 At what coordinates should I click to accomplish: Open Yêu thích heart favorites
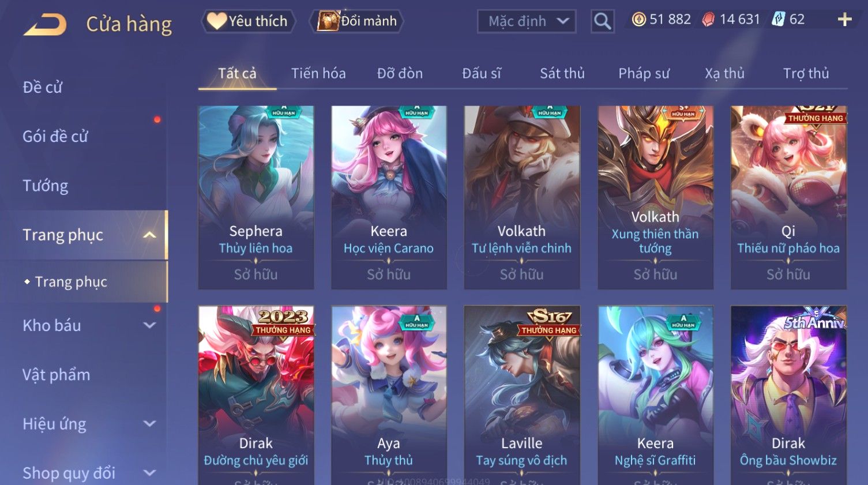click(248, 21)
